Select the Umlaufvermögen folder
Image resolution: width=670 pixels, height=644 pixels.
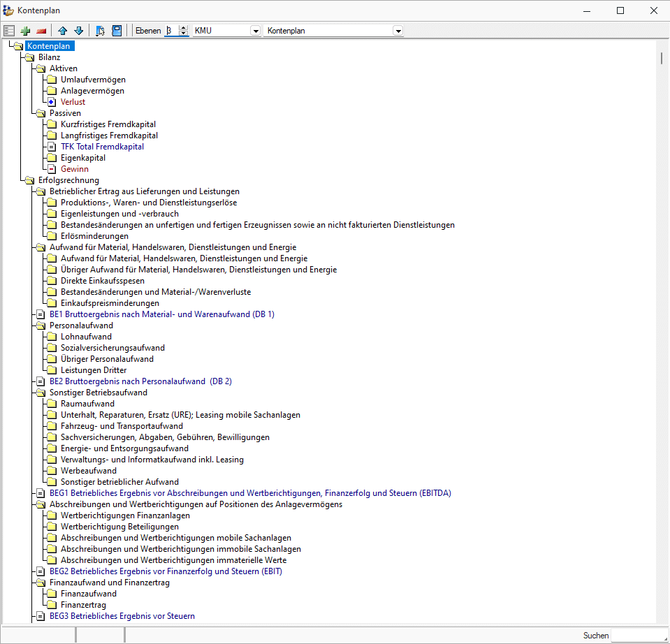[93, 80]
